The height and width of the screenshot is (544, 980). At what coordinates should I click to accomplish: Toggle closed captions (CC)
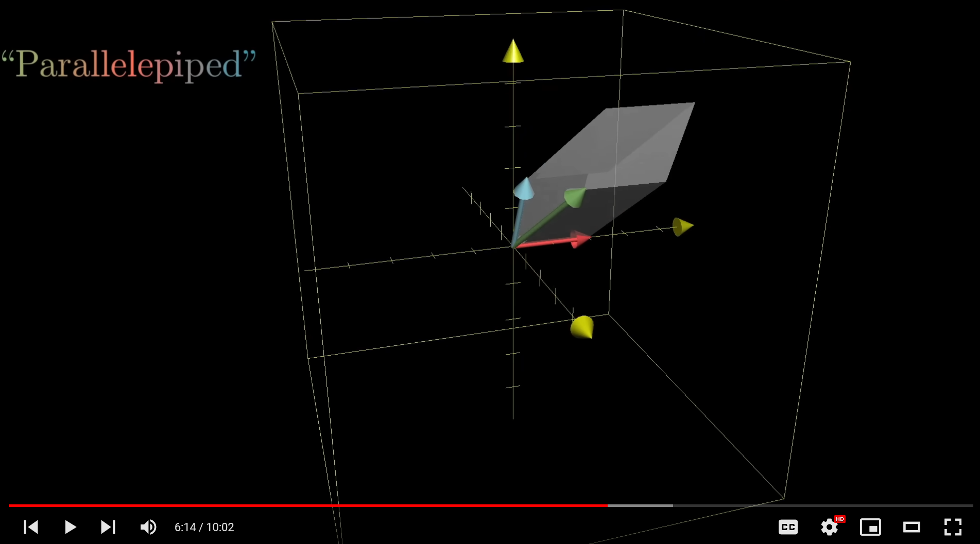point(788,527)
